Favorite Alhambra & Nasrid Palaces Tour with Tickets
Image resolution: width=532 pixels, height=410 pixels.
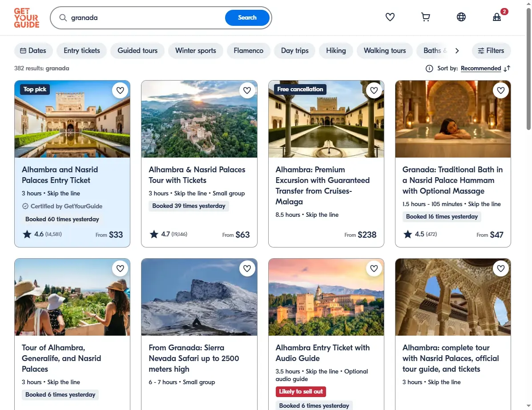click(x=247, y=90)
